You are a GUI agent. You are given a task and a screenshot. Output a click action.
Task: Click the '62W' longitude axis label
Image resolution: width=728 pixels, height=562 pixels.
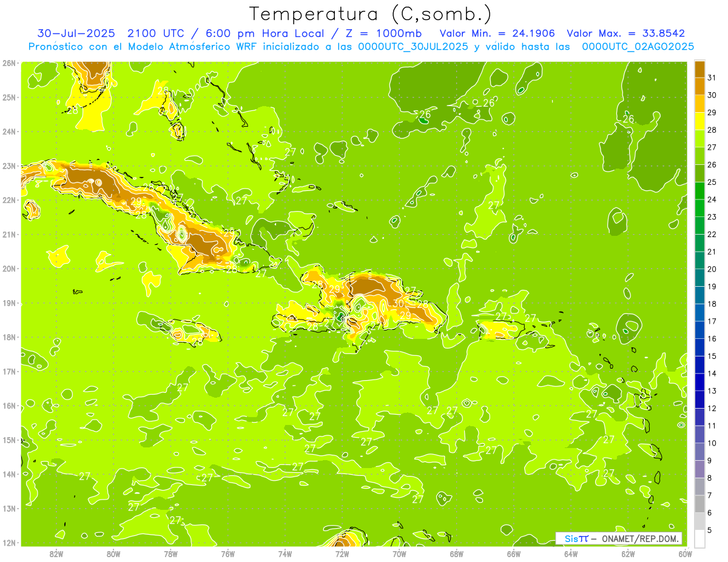(628, 554)
